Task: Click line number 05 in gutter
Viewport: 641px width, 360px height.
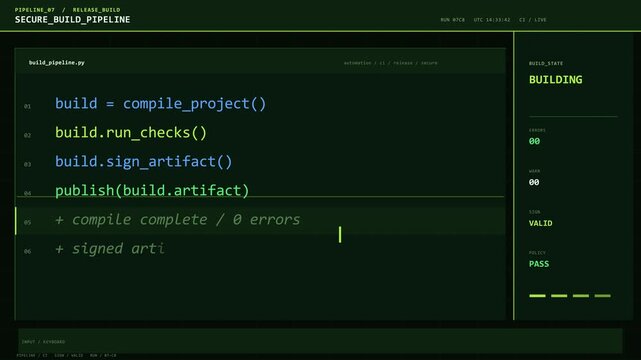Action: pos(27,222)
